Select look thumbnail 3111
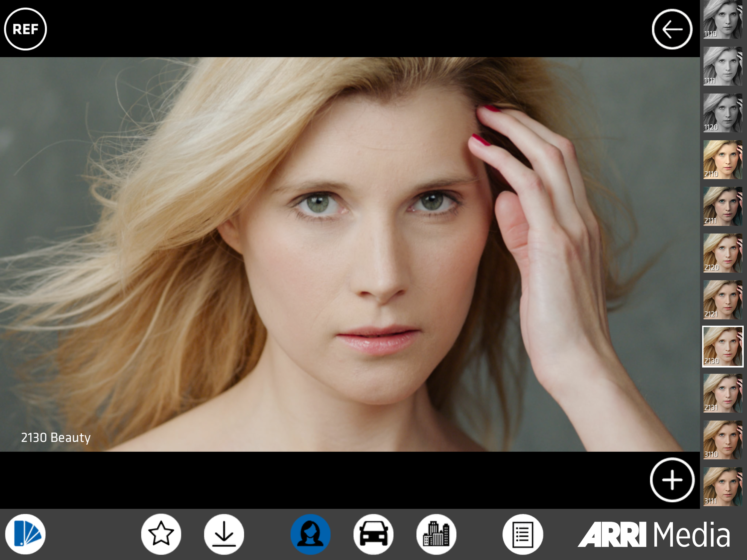The height and width of the screenshot is (560, 747). coord(723,486)
